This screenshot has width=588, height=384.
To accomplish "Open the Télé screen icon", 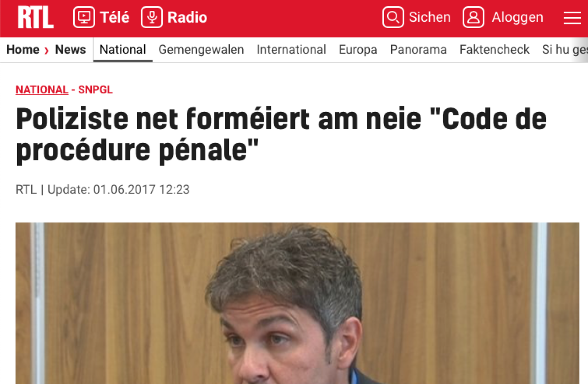I will [x=84, y=18].
